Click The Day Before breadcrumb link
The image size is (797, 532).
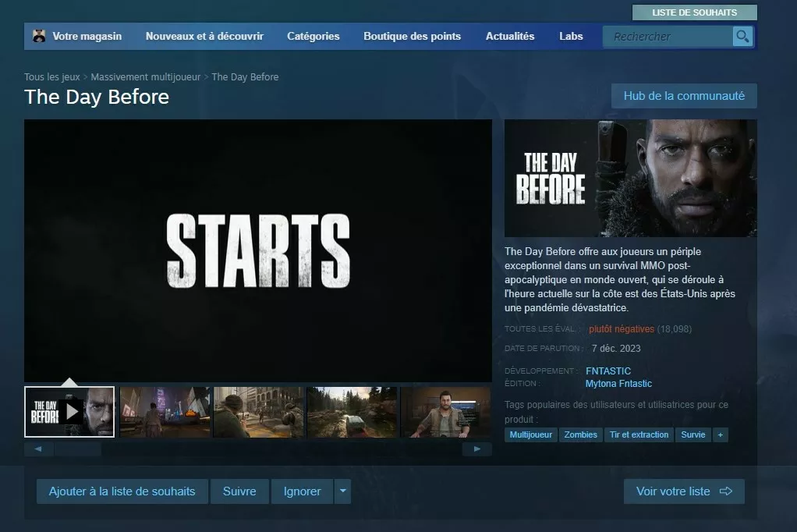[245, 76]
